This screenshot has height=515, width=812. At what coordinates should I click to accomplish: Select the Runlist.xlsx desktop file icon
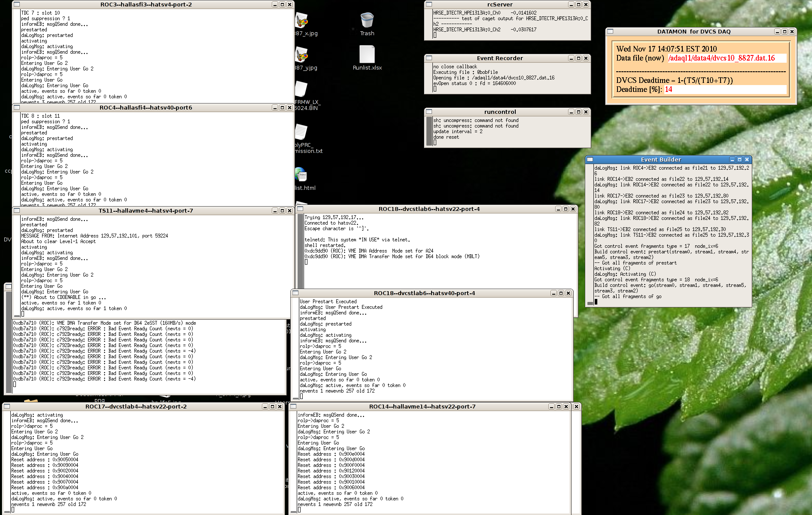367,55
